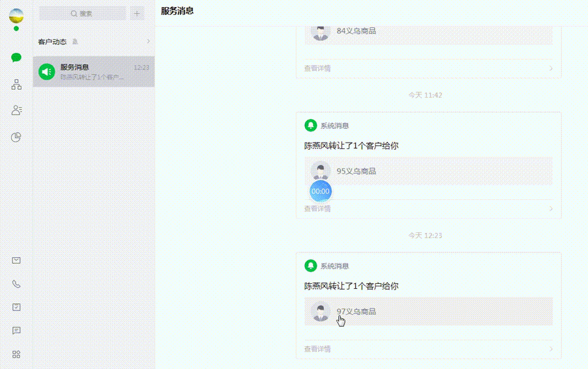Click the system bell icon of 11:42 message
The height and width of the screenshot is (369, 588).
[310, 126]
